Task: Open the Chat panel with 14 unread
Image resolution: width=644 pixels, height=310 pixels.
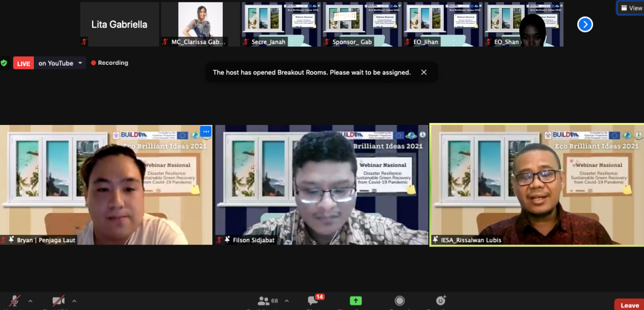Action: tap(313, 301)
